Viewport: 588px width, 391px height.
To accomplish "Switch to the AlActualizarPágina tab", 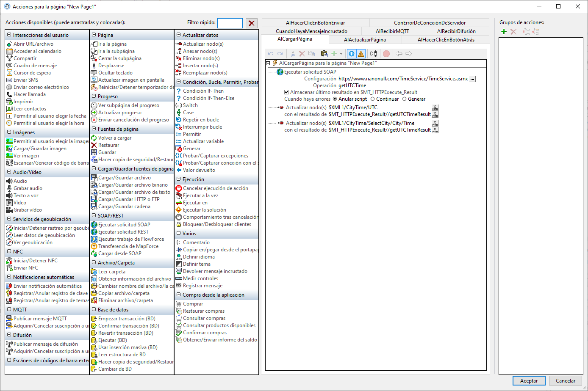I will [x=364, y=40].
